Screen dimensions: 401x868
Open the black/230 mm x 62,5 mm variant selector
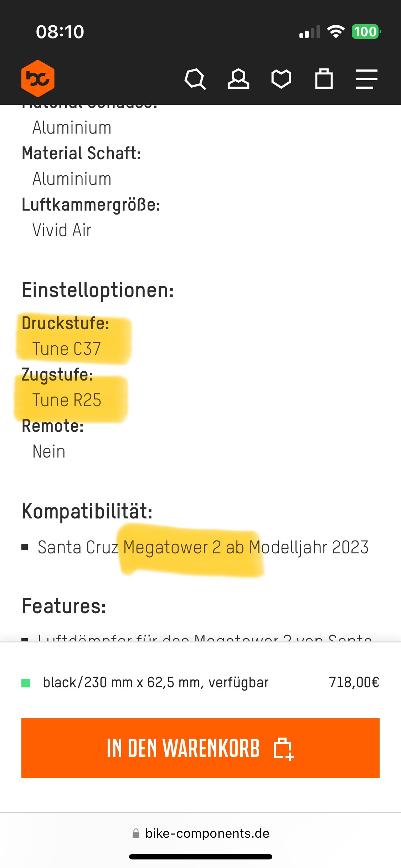click(155, 683)
